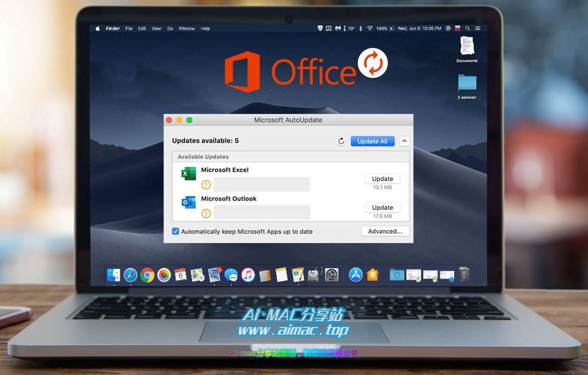This screenshot has width=588, height=375.
Task: Open Photos from the Dock
Action: (x=164, y=275)
